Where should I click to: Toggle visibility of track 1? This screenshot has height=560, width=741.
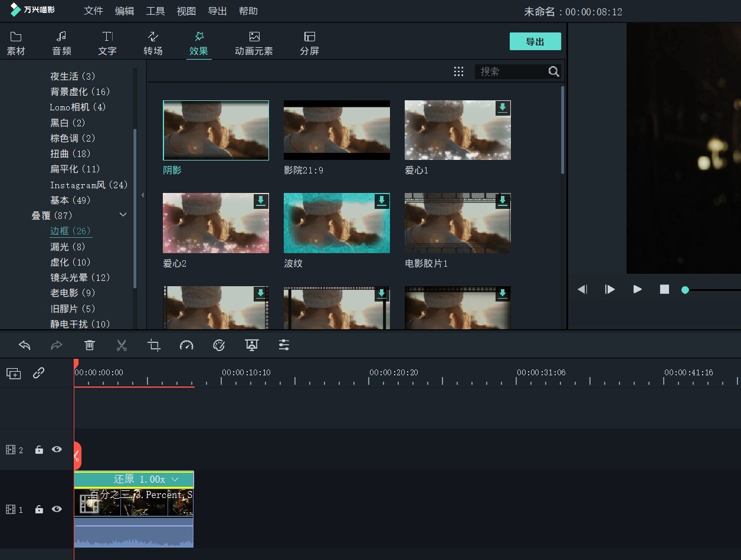57,509
